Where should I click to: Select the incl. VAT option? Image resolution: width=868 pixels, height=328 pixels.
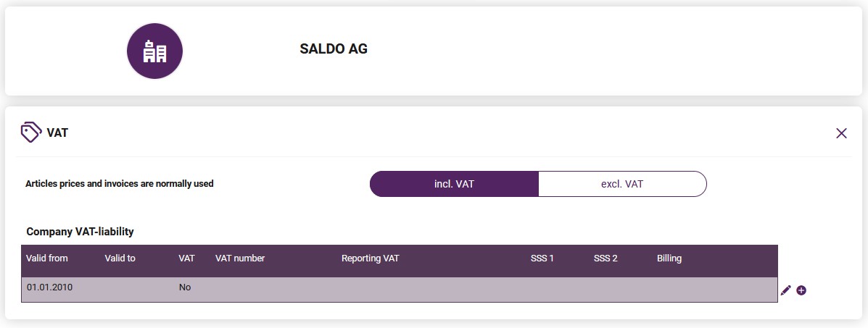click(454, 184)
